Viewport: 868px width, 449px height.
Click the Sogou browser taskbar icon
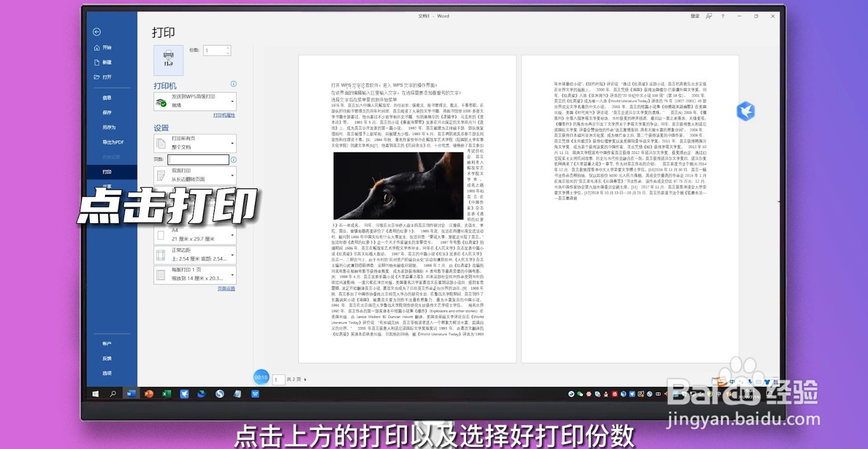pos(220,394)
